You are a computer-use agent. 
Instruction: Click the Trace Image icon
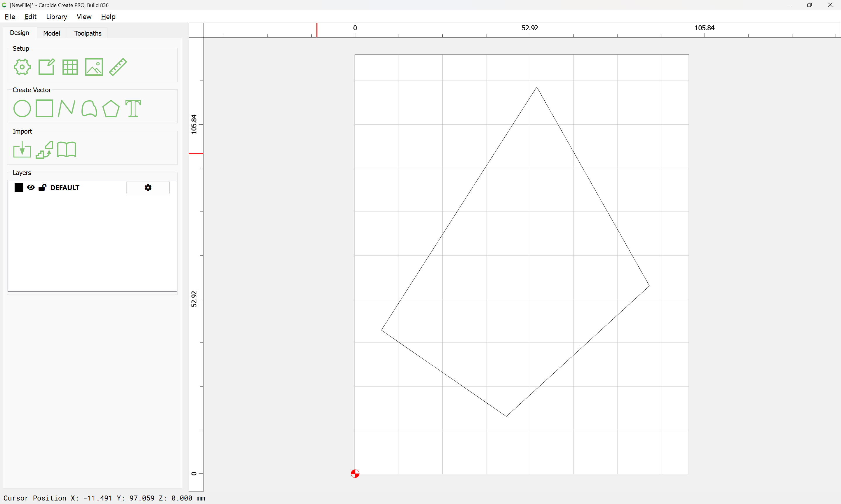click(x=44, y=150)
